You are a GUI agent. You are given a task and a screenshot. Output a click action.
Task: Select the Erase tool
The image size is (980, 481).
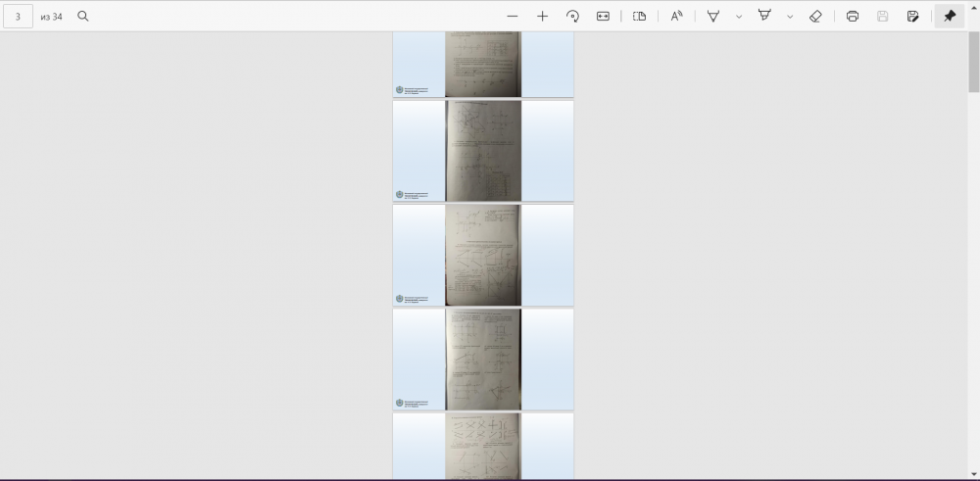click(815, 16)
